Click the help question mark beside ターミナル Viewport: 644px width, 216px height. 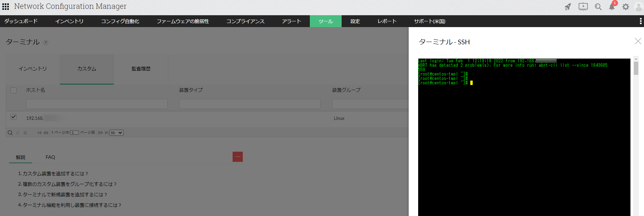tap(46, 43)
